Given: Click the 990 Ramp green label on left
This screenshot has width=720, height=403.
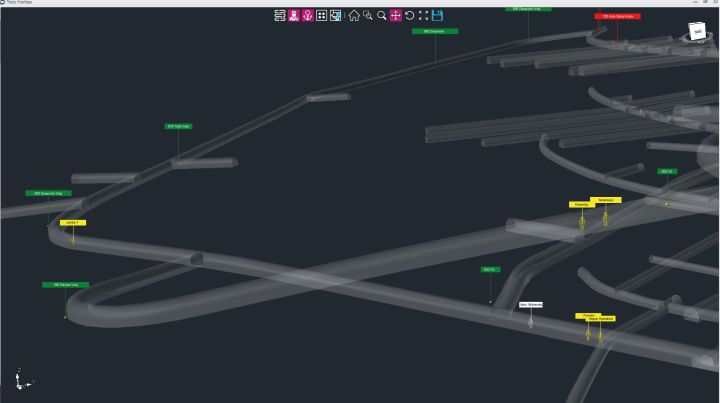Looking at the screenshot, I should (66, 285).
